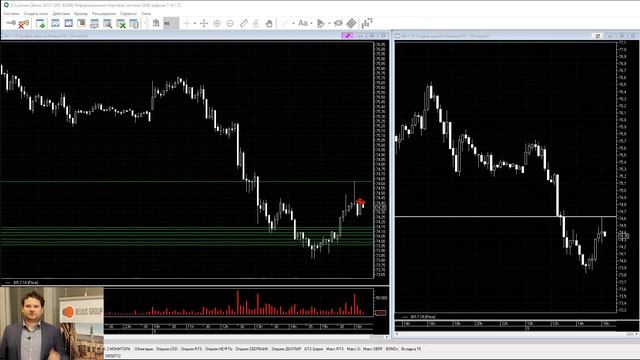Click the building-shaped toolbar icon
The width and height of the screenshot is (640, 360).
[x=156, y=23]
